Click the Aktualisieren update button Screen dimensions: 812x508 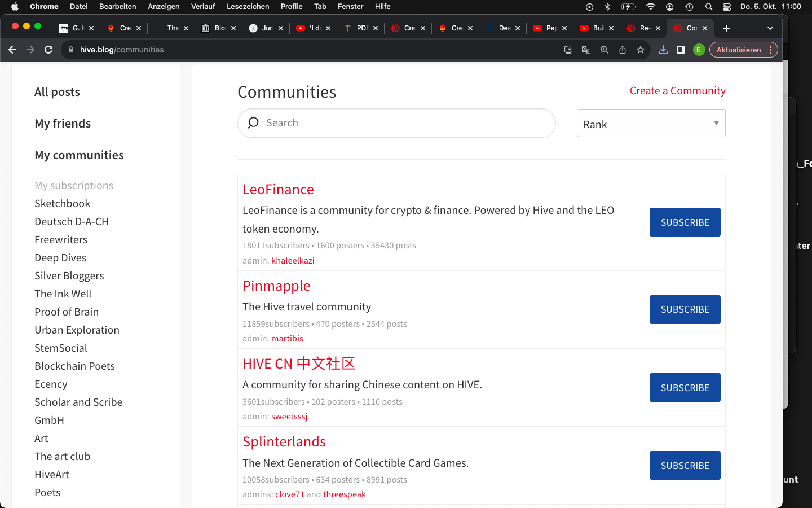tap(743, 50)
